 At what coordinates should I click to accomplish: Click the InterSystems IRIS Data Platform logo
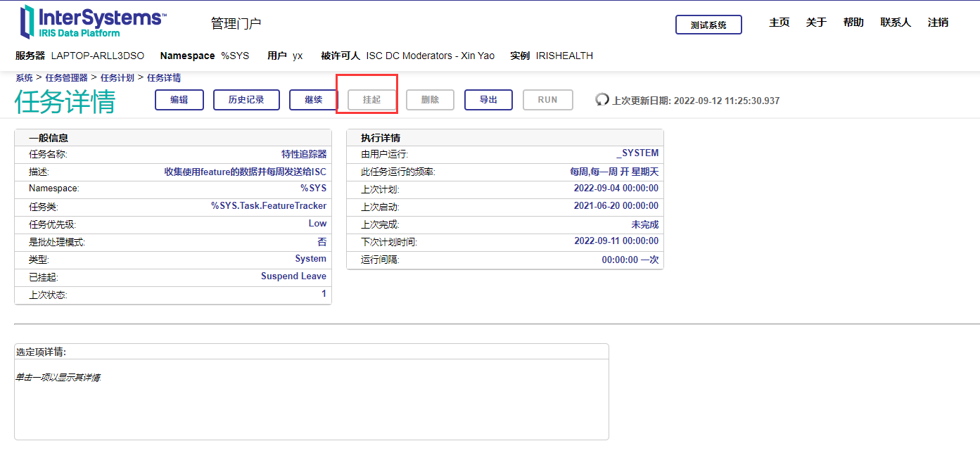pos(93,22)
